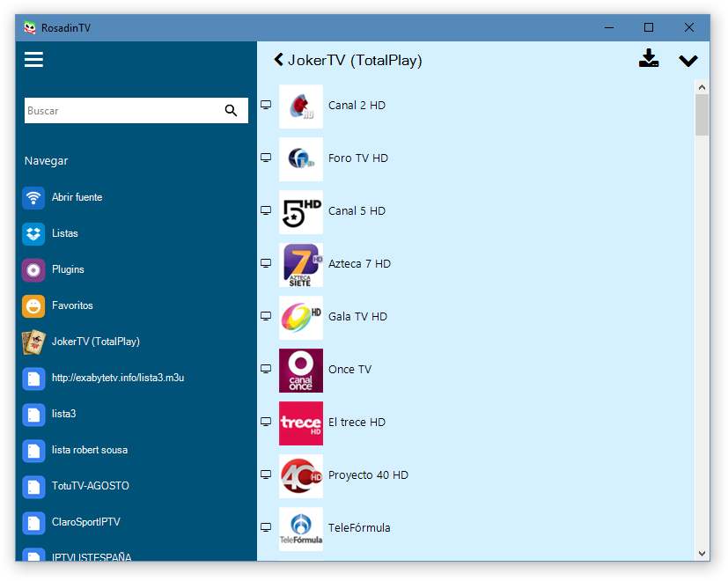Open the hamburger menu
Image resolution: width=728 pixels, height=581 pixels.
tap(33, 60)
